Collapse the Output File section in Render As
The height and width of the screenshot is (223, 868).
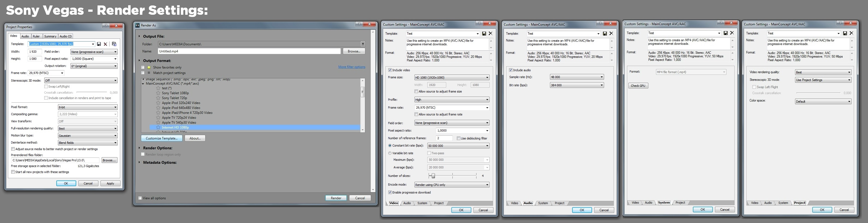pos(139,36)
